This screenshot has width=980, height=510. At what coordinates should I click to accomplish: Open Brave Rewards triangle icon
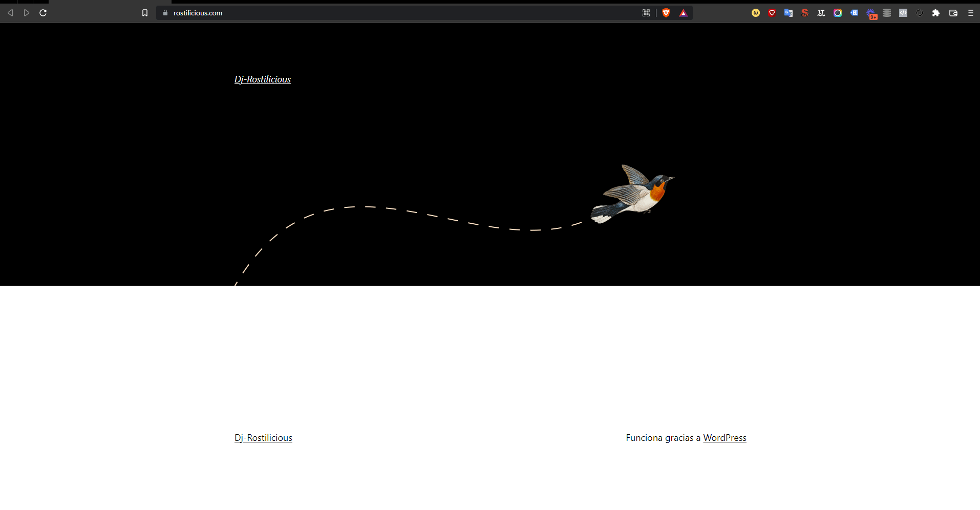683,13
